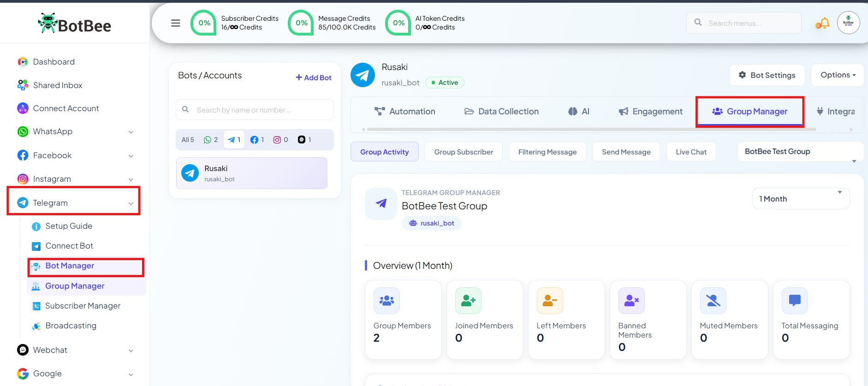Click the Telegram group manager plane icon
The image size is (868, 386).
pos(381,203)
